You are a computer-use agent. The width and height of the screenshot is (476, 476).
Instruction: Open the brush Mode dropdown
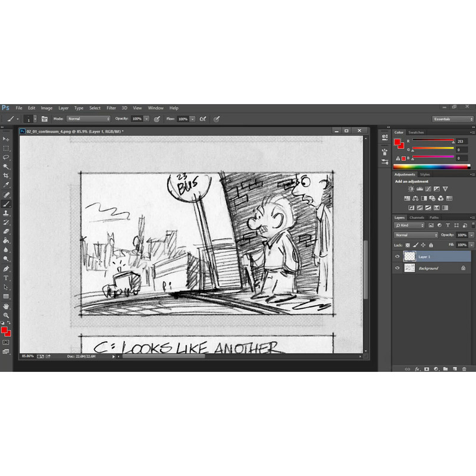[88, 119]
